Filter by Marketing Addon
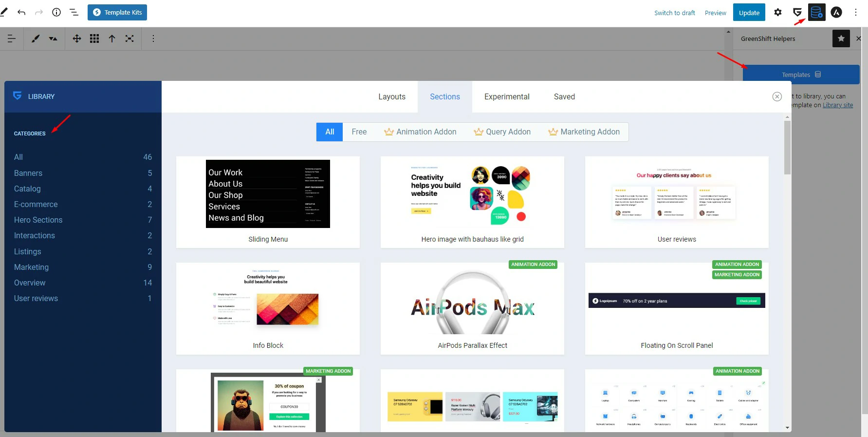868x437 pixels. pos(584,132)
